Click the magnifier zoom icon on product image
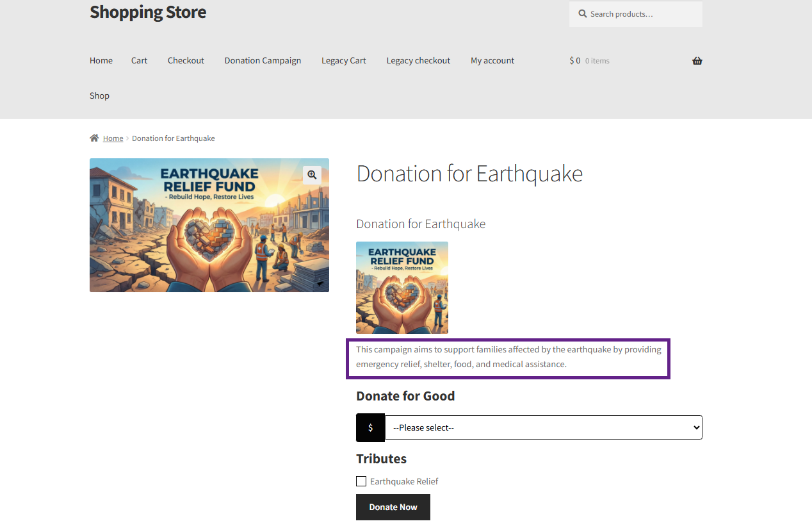This screenshot has width=812, height=528. tap(312, 175)
